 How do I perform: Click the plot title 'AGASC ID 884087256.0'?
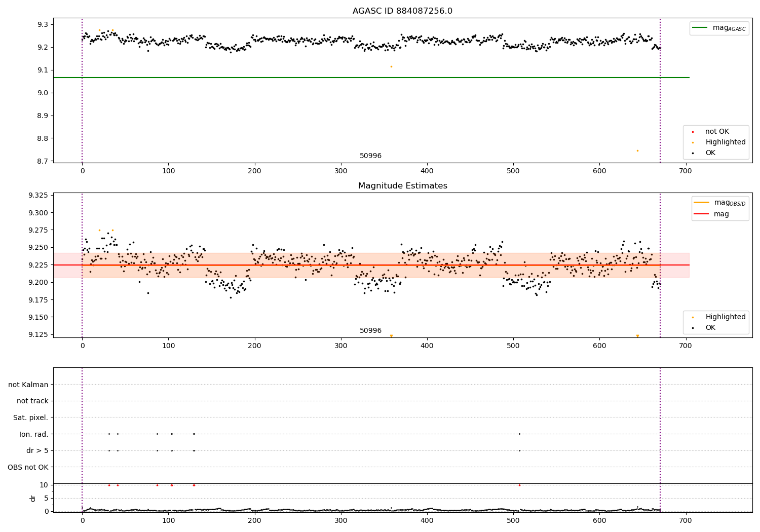(402, 11)
